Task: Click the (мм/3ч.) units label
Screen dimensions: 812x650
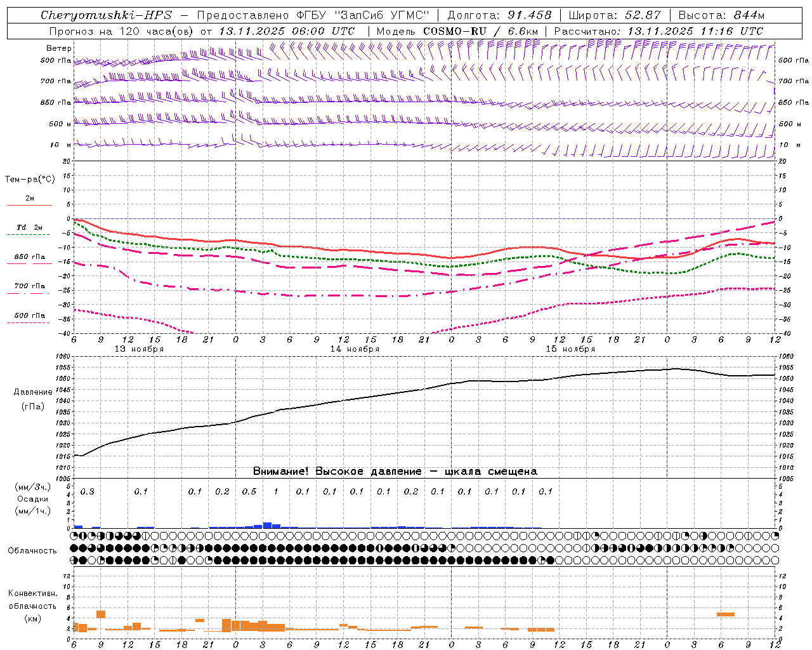Action: point(33,487)
